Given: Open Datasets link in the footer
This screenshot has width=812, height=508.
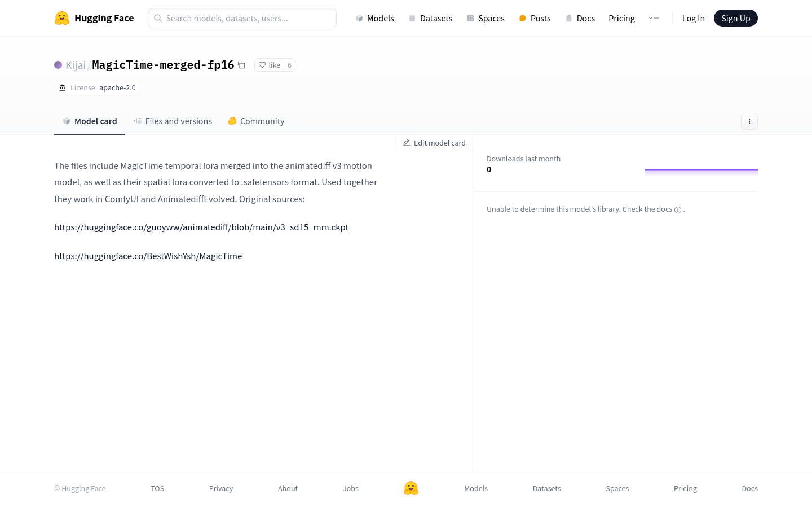Looking at the screenshot, I should click(547, 488).
